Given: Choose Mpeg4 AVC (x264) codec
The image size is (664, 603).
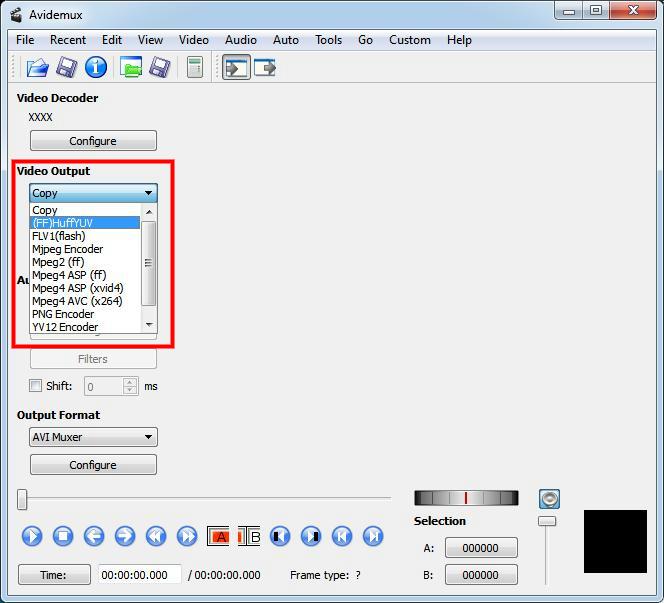Looking at the screenshot, I should 85,301.
